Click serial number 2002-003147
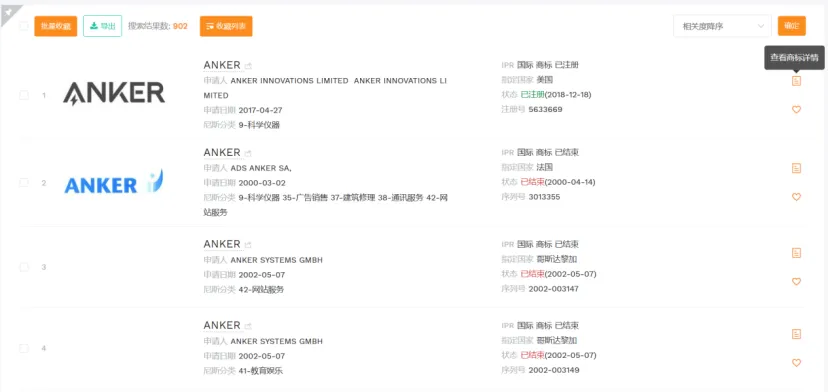Image resolution: width=828 pixels, height=392 pixels. 553,289
